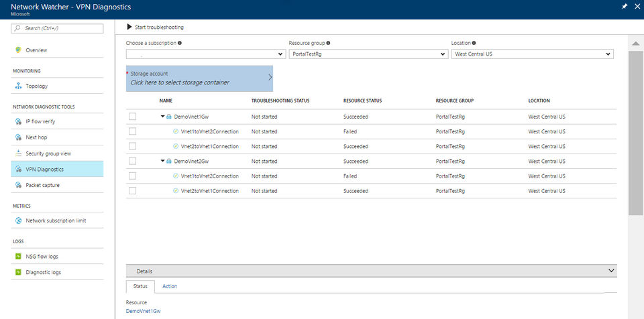Open Storage account container selector
This screenshot has height=319, width=644.
[x=199, y=78]
